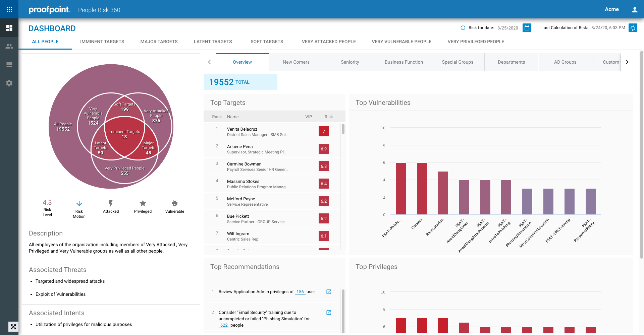Open the Departments sub-tab
Viewport: 644px width, 335px height.
512,62
